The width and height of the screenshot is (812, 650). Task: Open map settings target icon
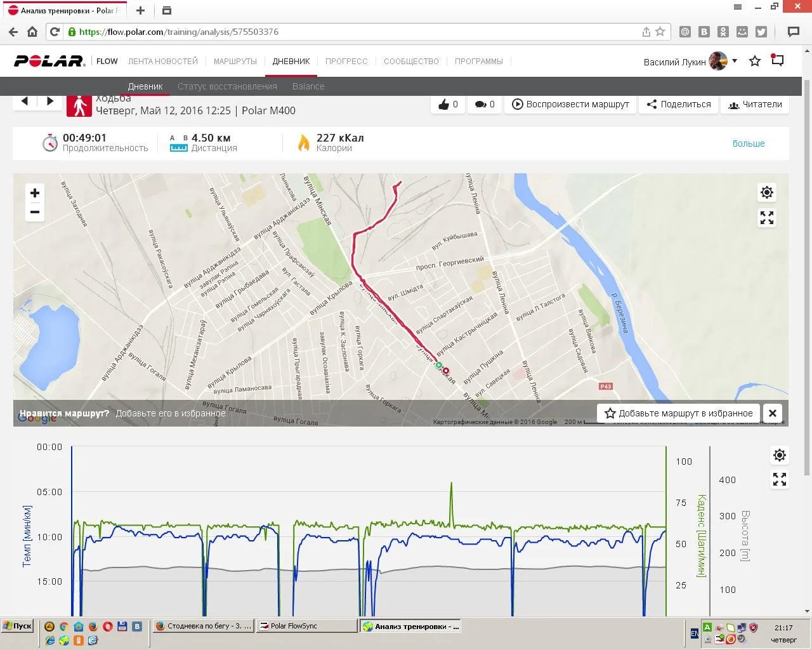(767, 192)
